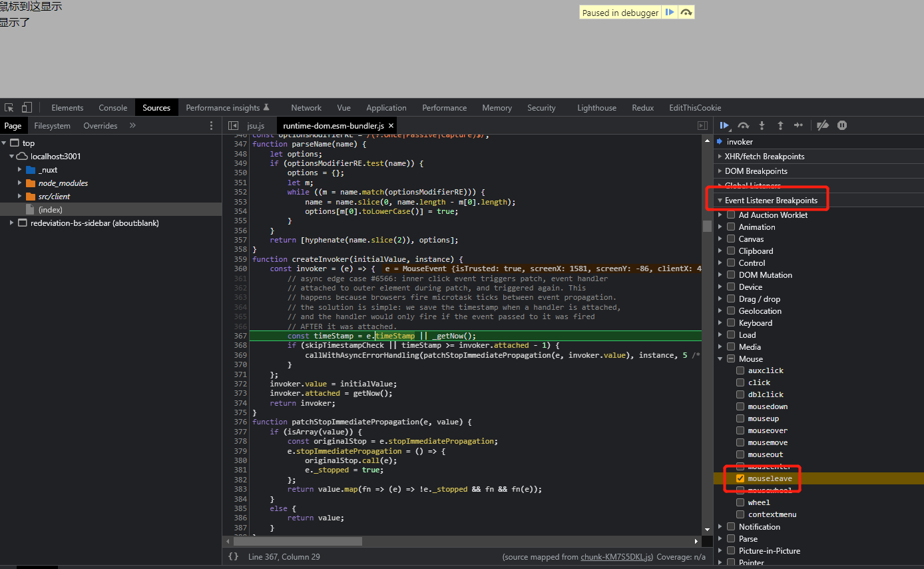Pretty print the source with braces icon
Image resolution: width=924 pixels, height=569 pixels.
[x=233, y=556]
